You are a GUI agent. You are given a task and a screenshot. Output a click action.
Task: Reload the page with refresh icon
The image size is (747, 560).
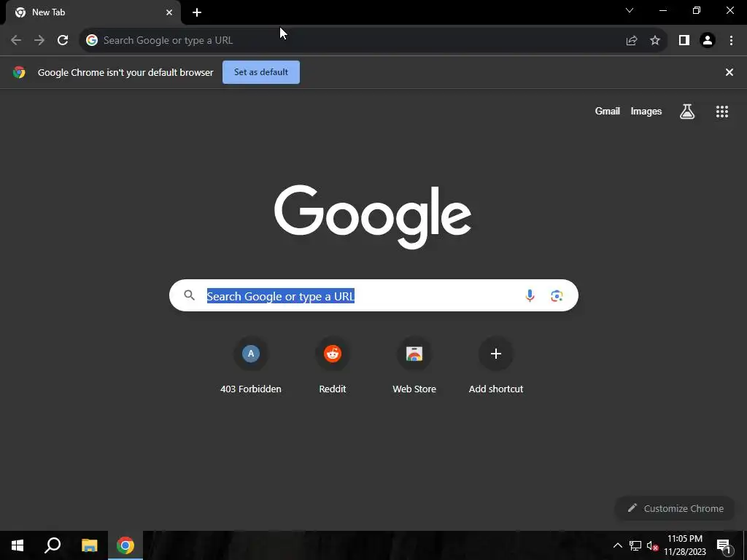[63, 40]
